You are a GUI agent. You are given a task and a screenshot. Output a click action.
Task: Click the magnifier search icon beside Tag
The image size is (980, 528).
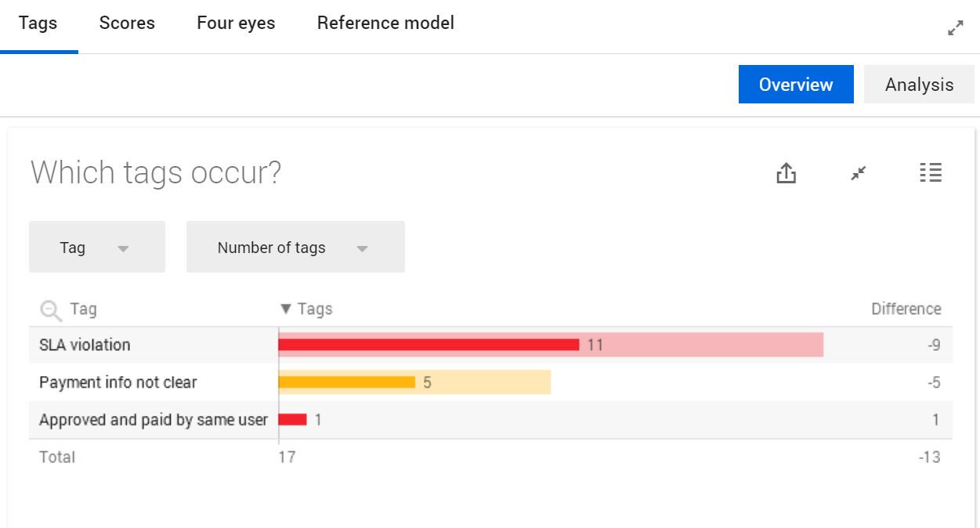click(51, 311)
